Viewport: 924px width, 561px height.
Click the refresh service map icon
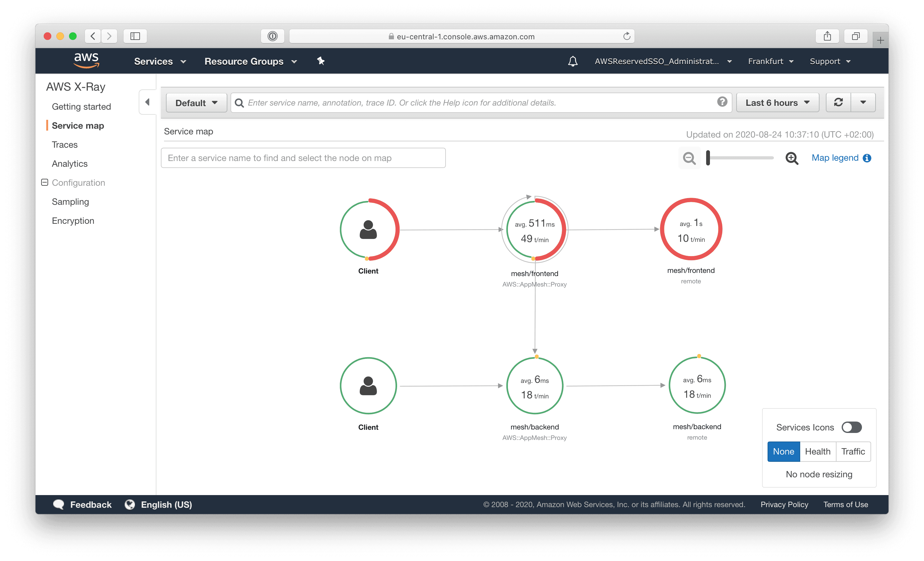click(838, 102)
